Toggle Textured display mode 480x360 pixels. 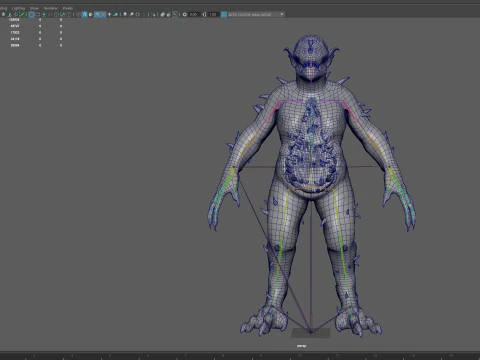coord(103,14)
